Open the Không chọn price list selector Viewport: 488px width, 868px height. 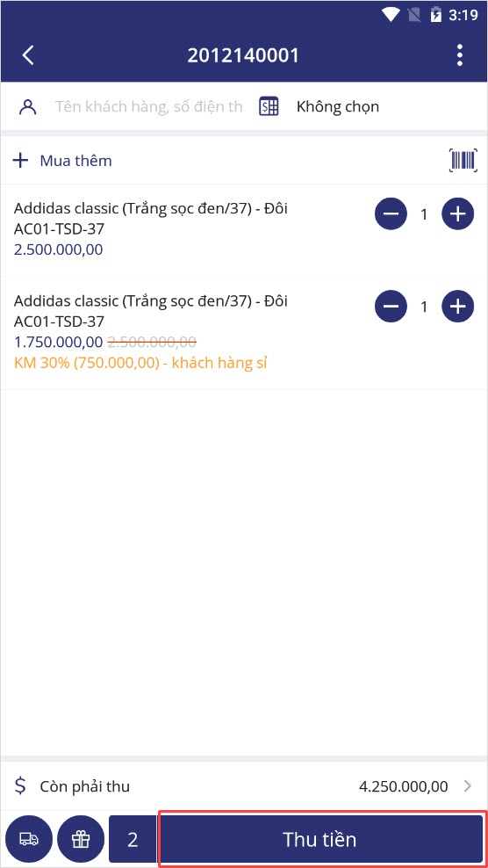(338, 106)
